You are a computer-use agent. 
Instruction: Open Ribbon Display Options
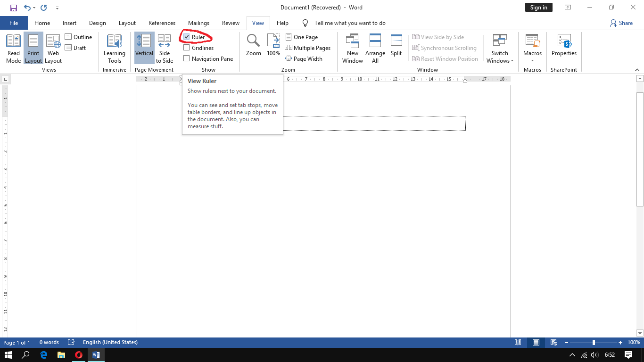click(x=568, y=8)
